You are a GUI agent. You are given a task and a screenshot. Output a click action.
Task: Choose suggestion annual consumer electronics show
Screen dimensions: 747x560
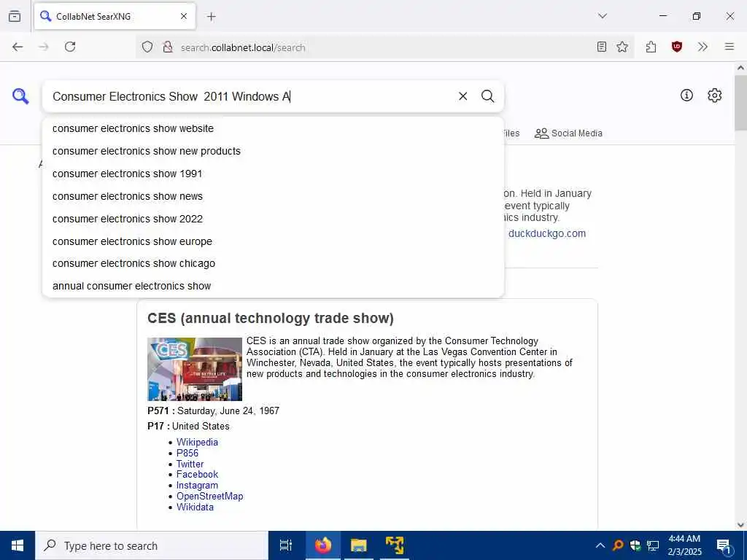(273, 286)
